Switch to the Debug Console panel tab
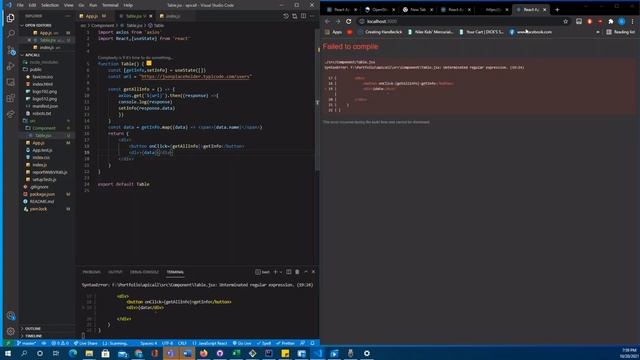Screen dimensions: 640x360 pos(144,272)
